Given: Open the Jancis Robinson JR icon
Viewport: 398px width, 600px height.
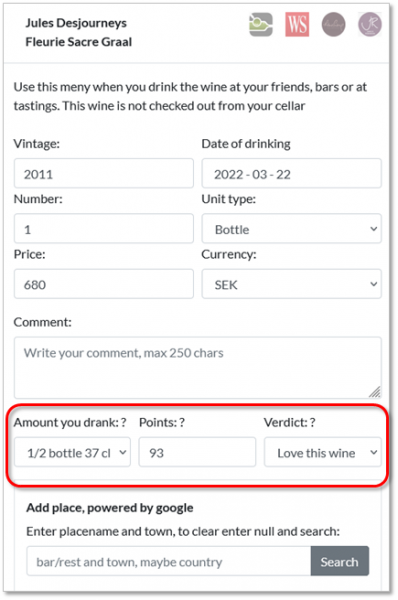Looking at the screenshot, I should tap(370, 24).
